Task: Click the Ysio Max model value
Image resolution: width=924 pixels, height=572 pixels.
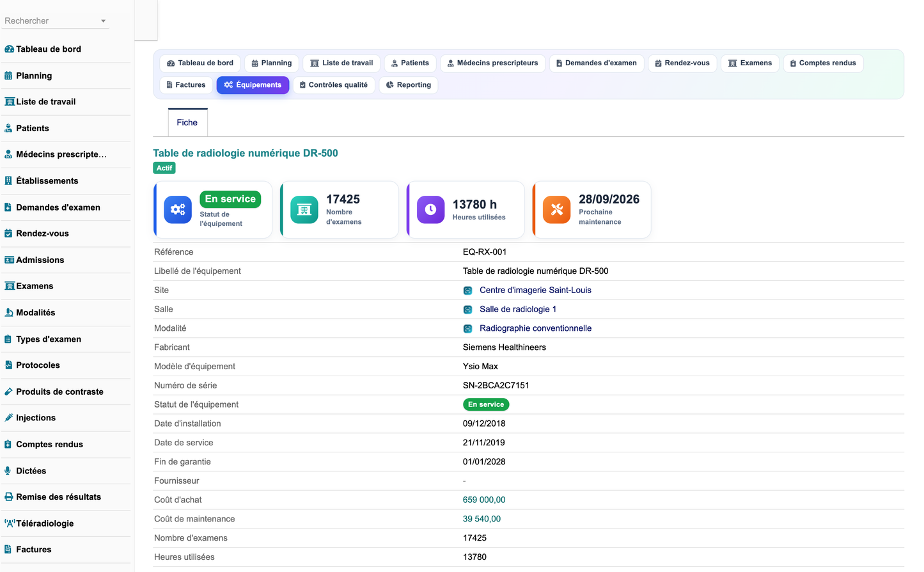Action: pos(480,367)
